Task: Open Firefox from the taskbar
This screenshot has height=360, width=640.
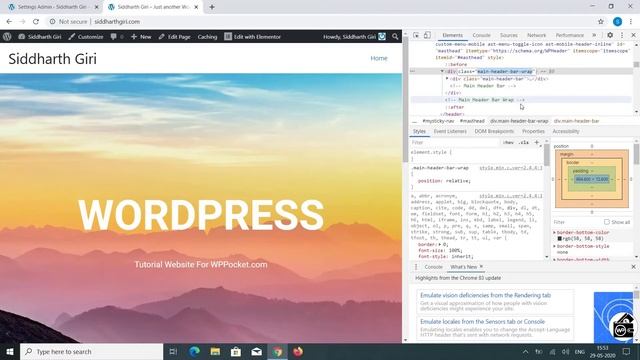Action: 298,351
